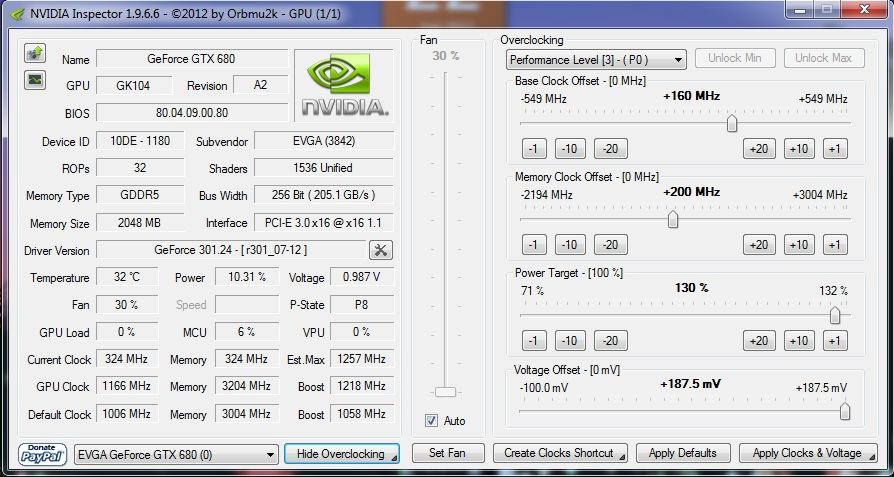Decrease Base Clock Offset by 20
The height and width of the screenshot is (477, 894).
click(611, 149)
